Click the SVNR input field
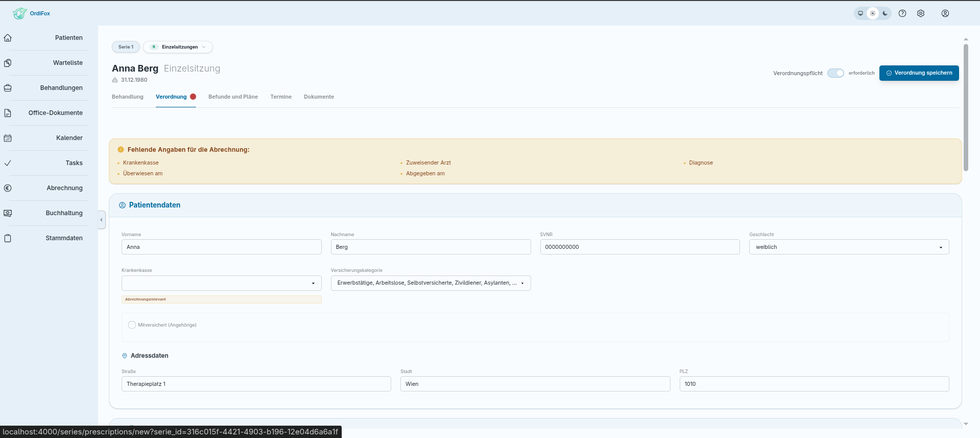 point(640,247)
